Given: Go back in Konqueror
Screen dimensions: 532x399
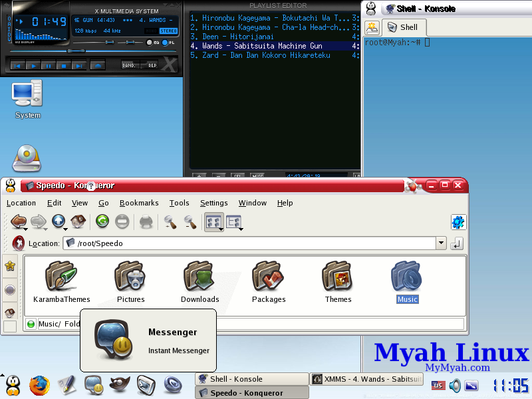Looking at the screenshot, I should point(19,221).
